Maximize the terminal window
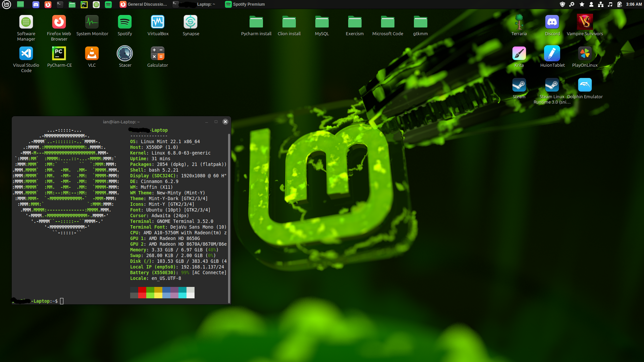Screen dimensions: 644x362 tap(216, 122)
